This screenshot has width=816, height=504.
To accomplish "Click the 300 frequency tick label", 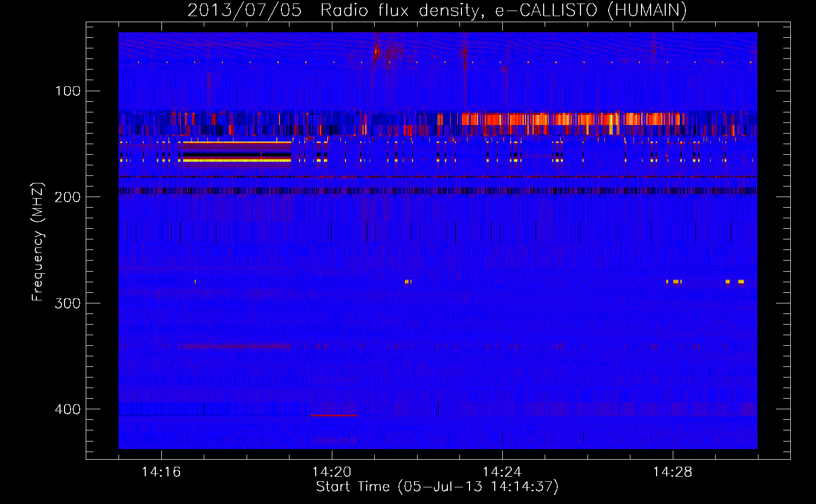I will [68, 303].
